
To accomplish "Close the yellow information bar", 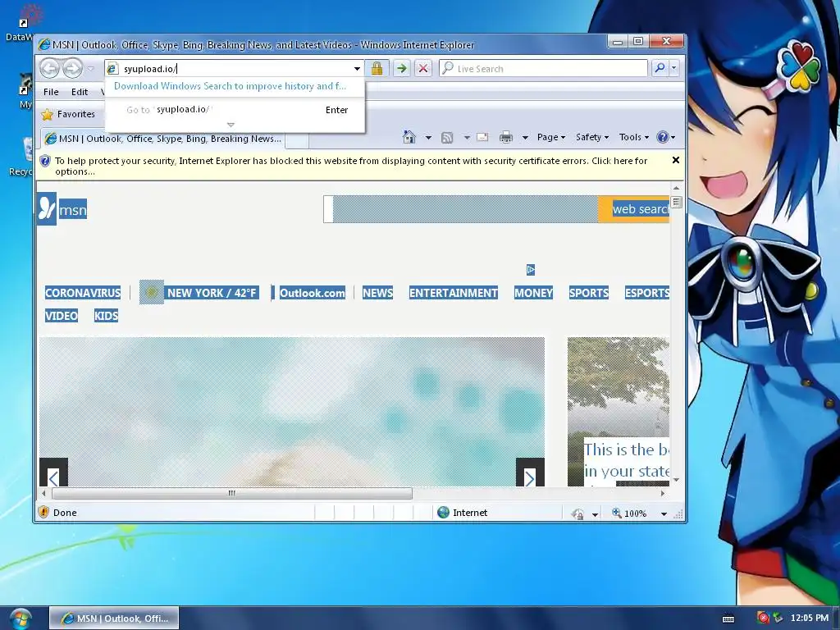I will point(676,160).
